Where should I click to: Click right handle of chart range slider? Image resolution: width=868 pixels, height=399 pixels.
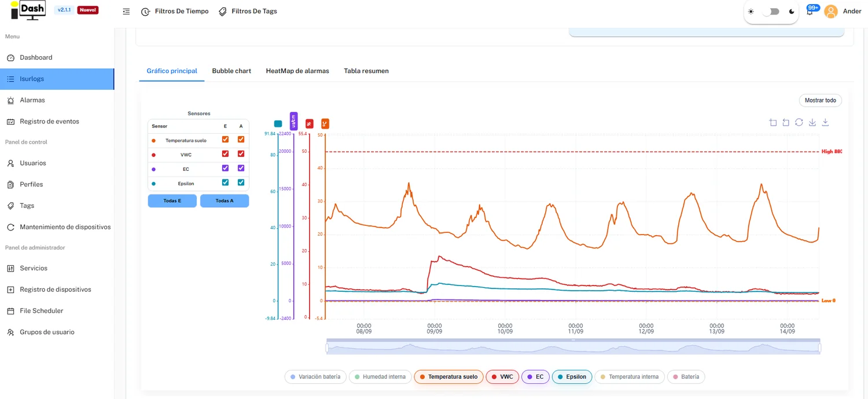pos(819,348)
